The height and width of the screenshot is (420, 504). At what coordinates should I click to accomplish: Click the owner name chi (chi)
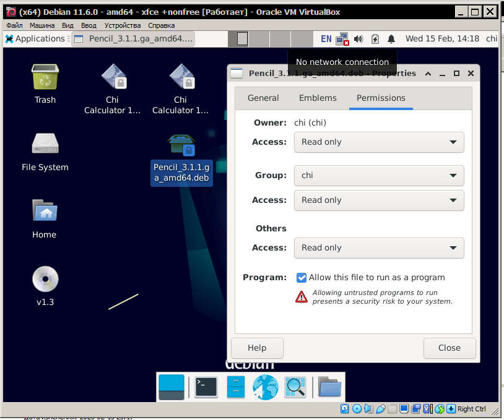click(310, 122)
